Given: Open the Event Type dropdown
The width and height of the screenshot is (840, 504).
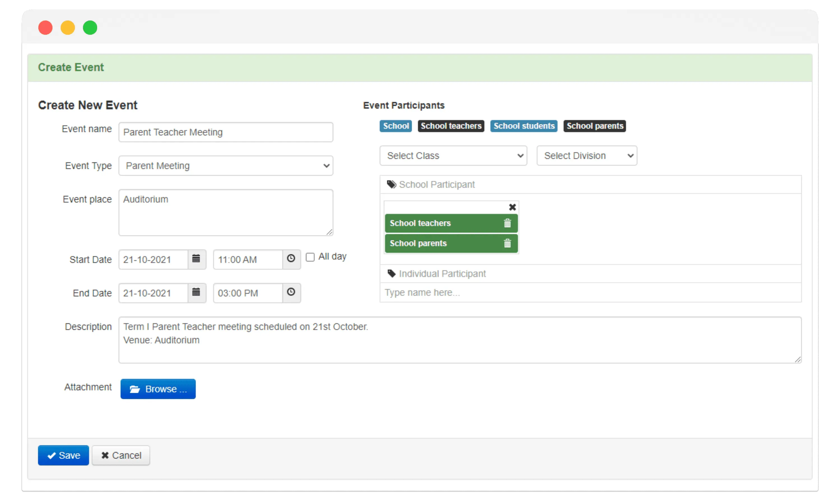Looking at the screenshot, I should [x=226, y=166].
